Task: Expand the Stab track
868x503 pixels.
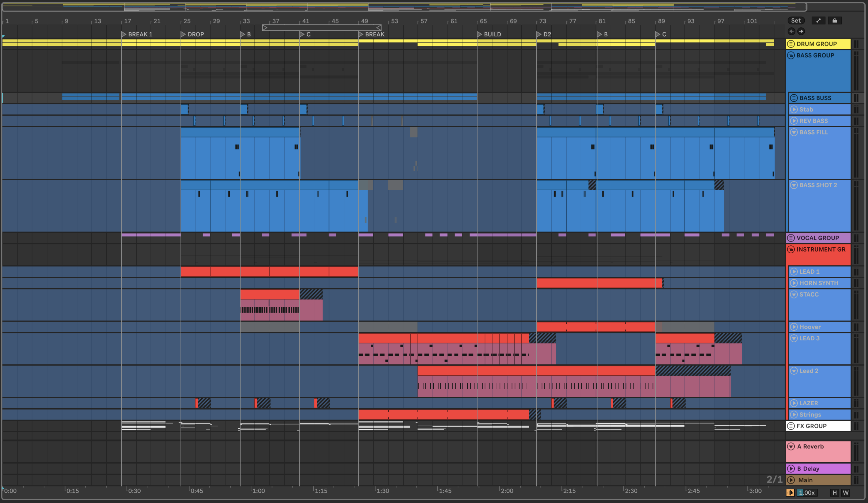Action: [x=794, y=109]
